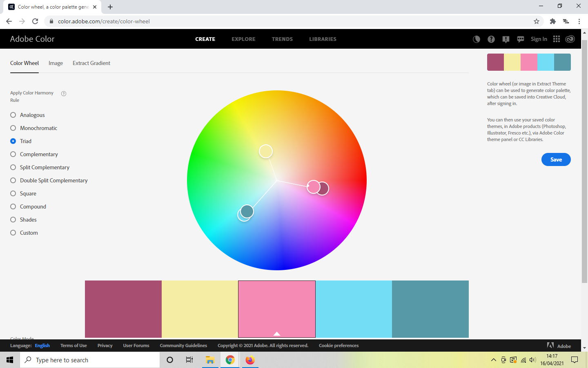Open Cookie preferences in the footer
This screenshot has height=368, width=588.
point(339,346)
